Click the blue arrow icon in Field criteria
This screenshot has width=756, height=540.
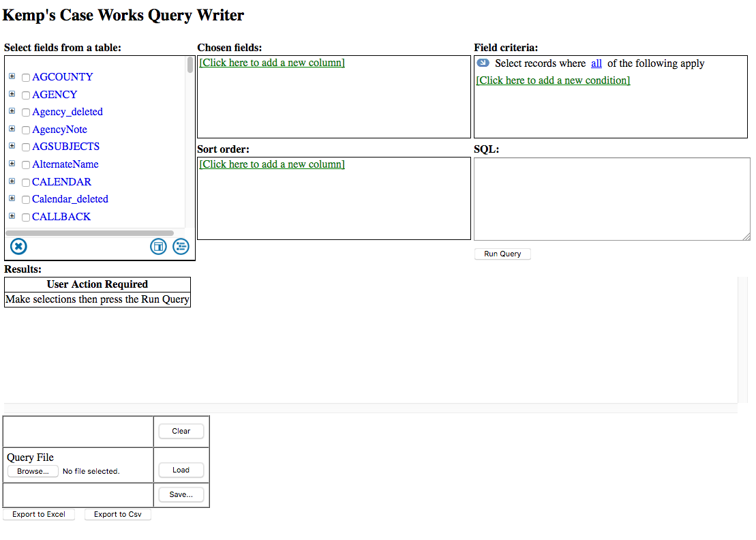[x=483, y=63]
